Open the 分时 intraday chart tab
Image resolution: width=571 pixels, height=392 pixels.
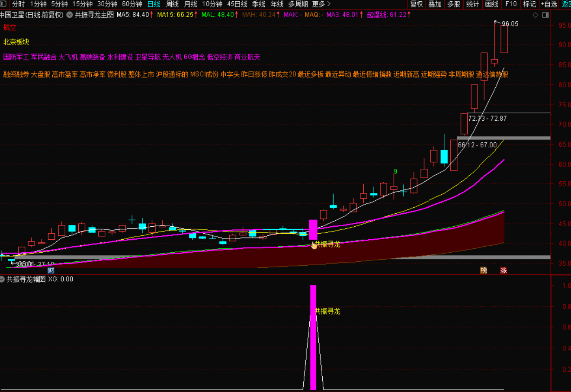tap(19, 4)
